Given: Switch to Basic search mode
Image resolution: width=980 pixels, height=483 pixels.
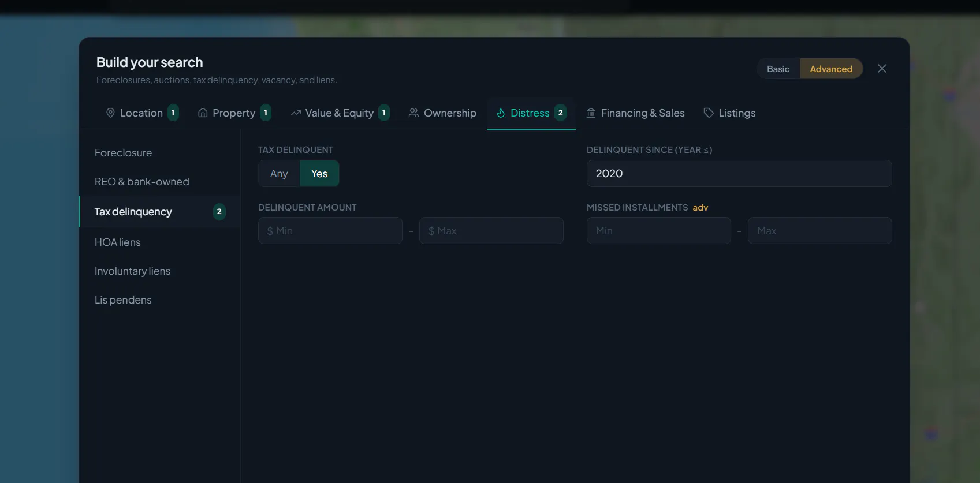Looking at the screenshot, I should (x=778, y=69).
